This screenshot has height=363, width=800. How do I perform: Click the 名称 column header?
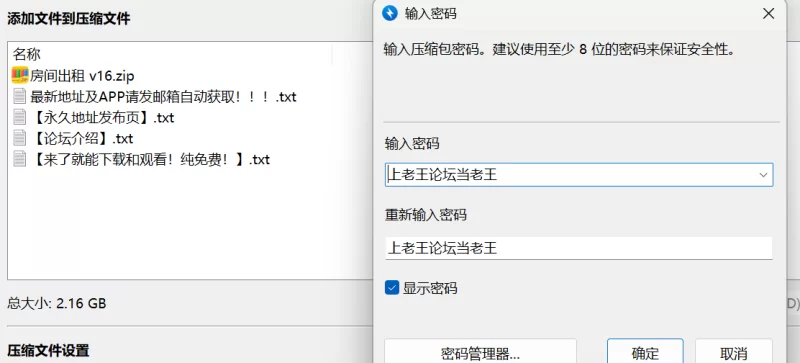(27, 54)
